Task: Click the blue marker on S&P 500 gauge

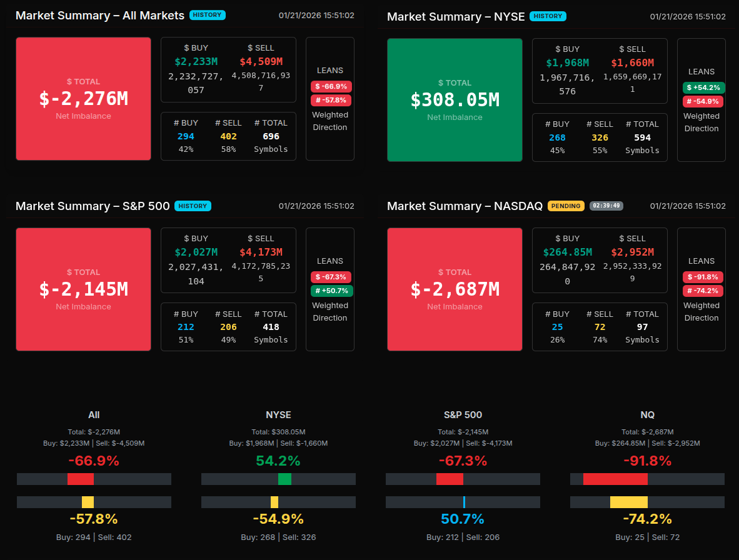Action: [464, 502]
